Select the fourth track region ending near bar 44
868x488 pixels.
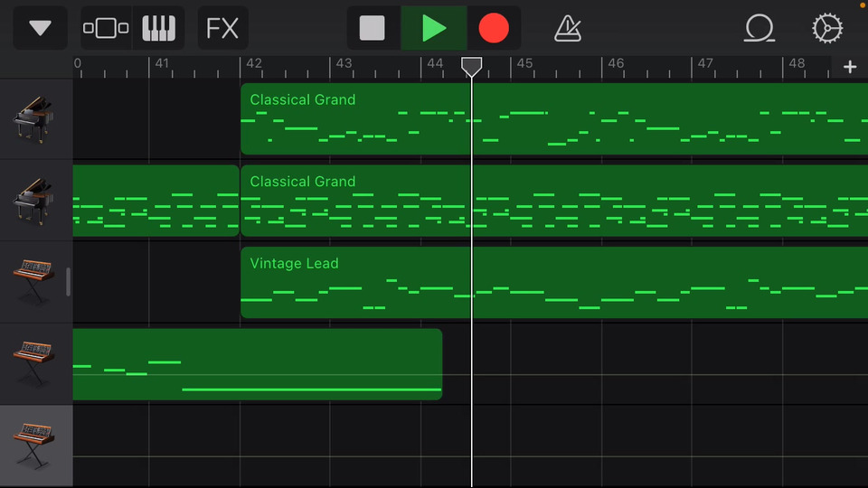[258, 364]
